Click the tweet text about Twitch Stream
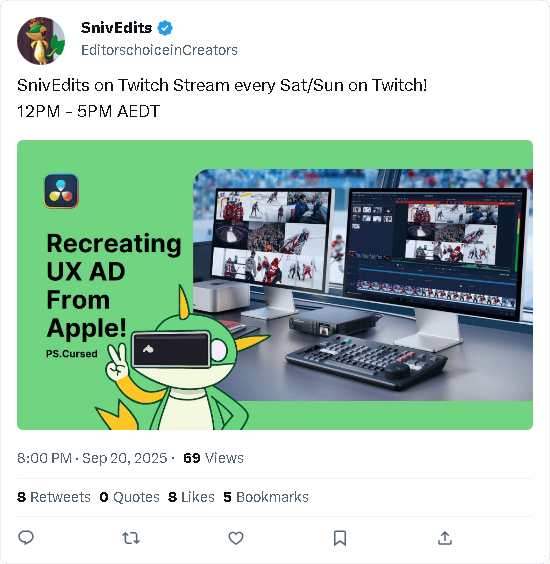The width and height of the screenshot is (550, 564). click(222, 86)
